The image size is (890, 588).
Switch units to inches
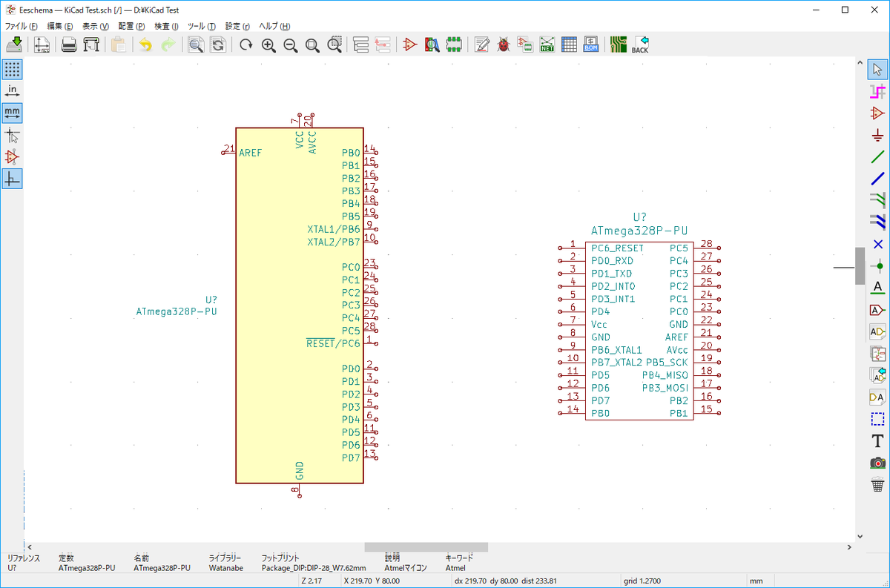point(12,91)
